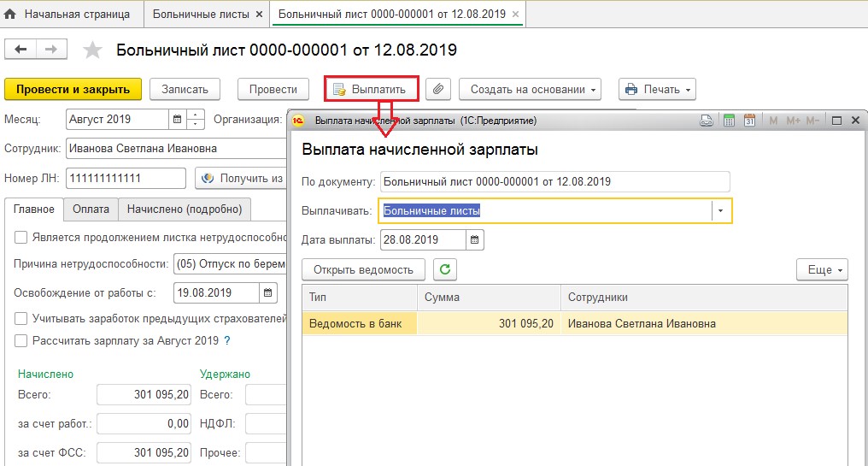Enable 'Учитывать заработок предыдущих страхователей' checkbox
Image resolution: width=868 pixels, height=466 pixels.
click(21, 319)
